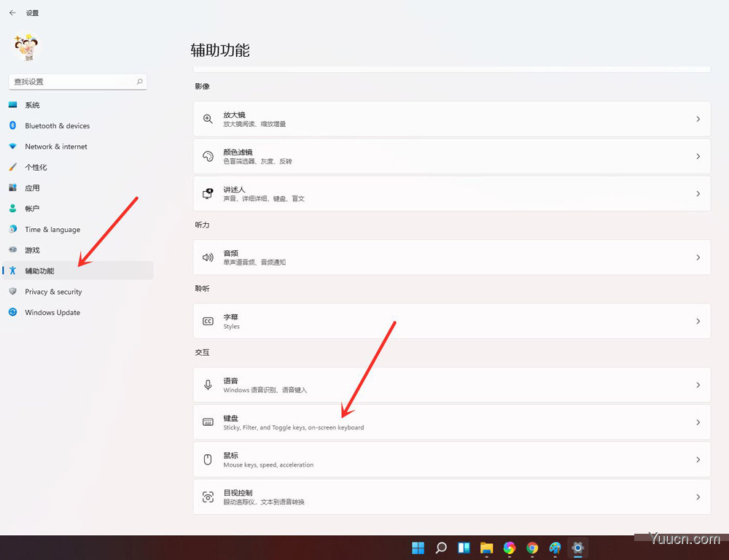The width and height of the screenshot is (729, 560).
Task: Expand 颜色滤镜 row chevron
Action: [698, 156]
